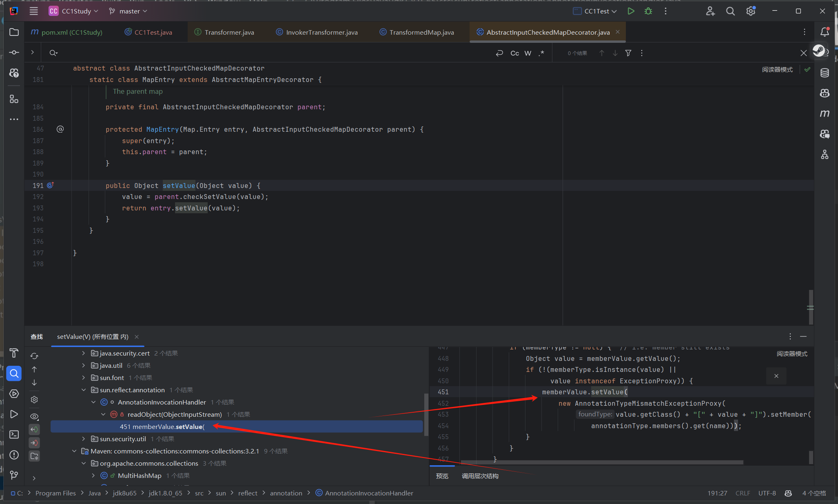Click into the editor search input field

tap(273, 53)
